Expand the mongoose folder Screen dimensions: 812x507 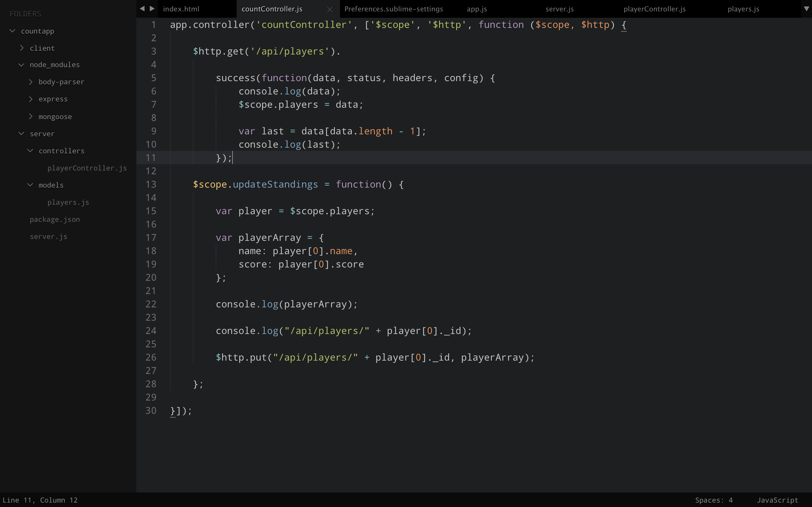[30, 116]
